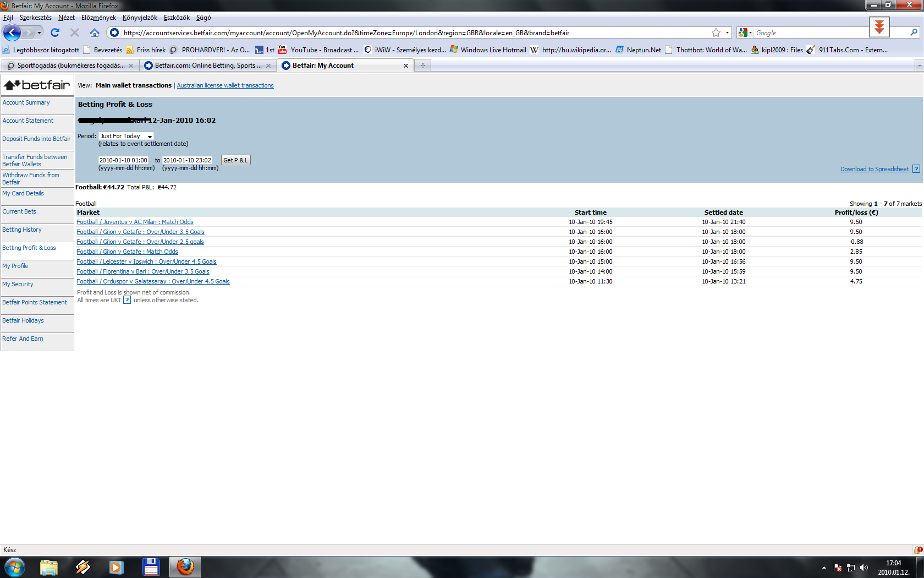The image size is (924, 578).
Task: Open Current Bets in sidebar
Action: 19,211
